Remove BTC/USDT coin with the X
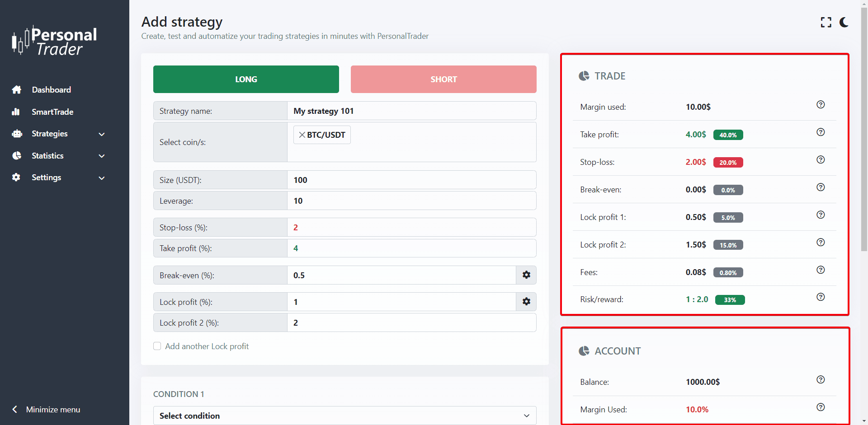 click(x=302, y=135)
